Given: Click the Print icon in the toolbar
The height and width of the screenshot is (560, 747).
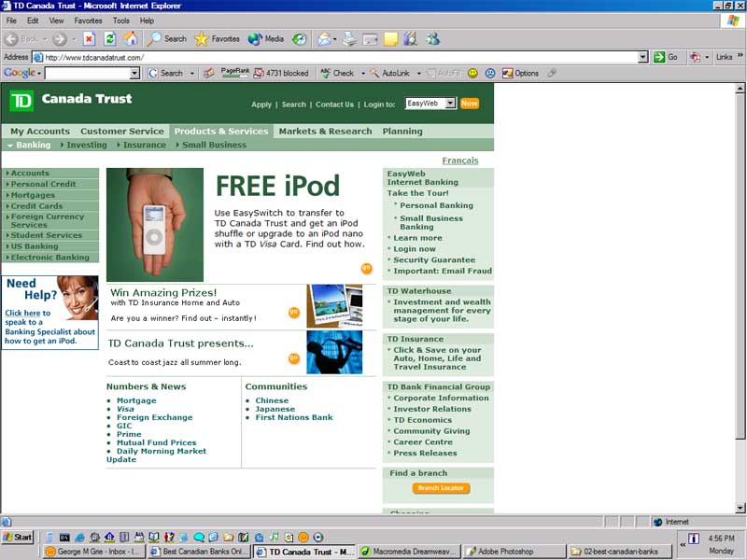Looking at the screenshot, I should tap(349, 39).
